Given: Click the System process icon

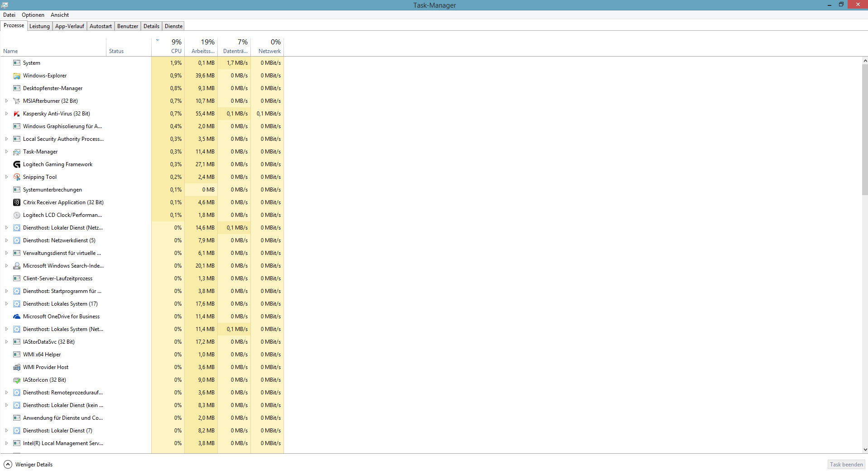Looking at the screenshot, I should tap(17, 63).
